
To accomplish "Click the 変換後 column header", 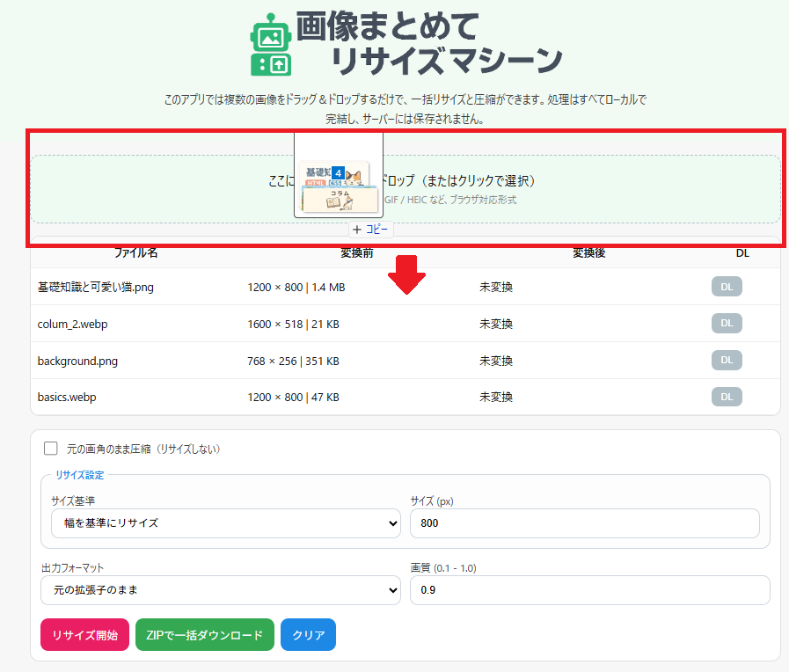I will pyautogui.click(x=588, y=253).
